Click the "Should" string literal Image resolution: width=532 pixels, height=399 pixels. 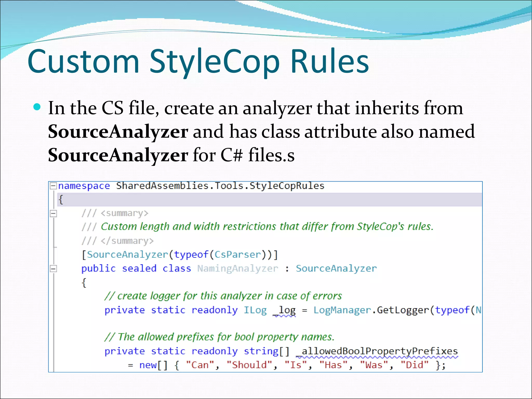[x=249, y=365]
